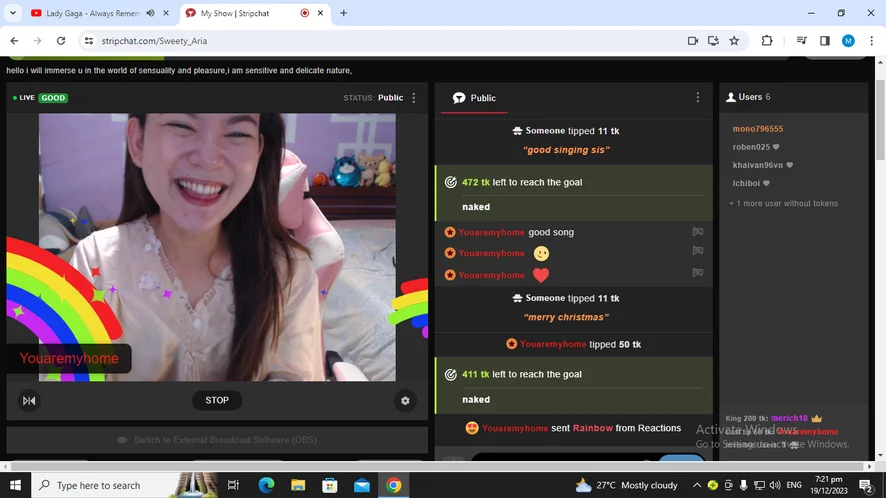Toggle the Chrome side panel
This screenshot has height=498, width=886.
825,41
